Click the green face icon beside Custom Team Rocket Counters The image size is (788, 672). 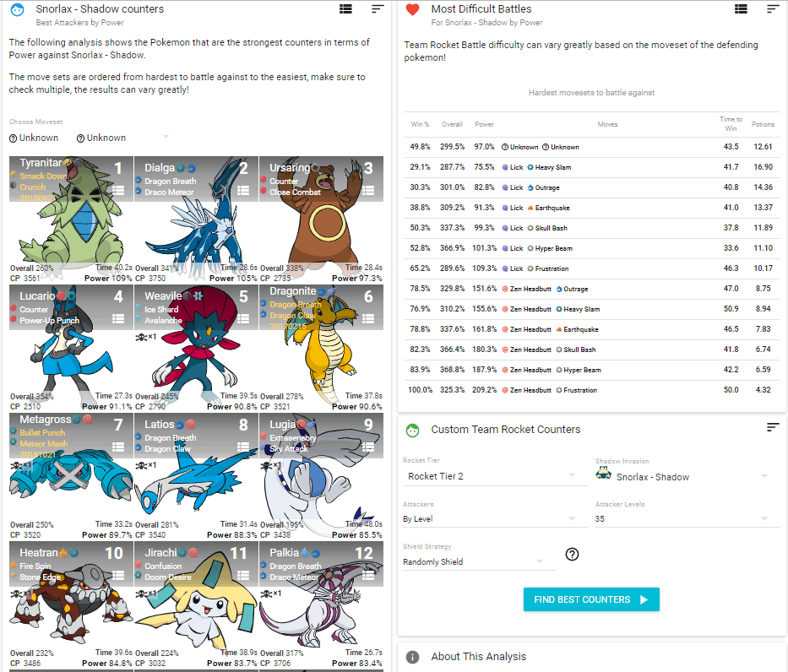pyautogui.click(x=413, y=431)
